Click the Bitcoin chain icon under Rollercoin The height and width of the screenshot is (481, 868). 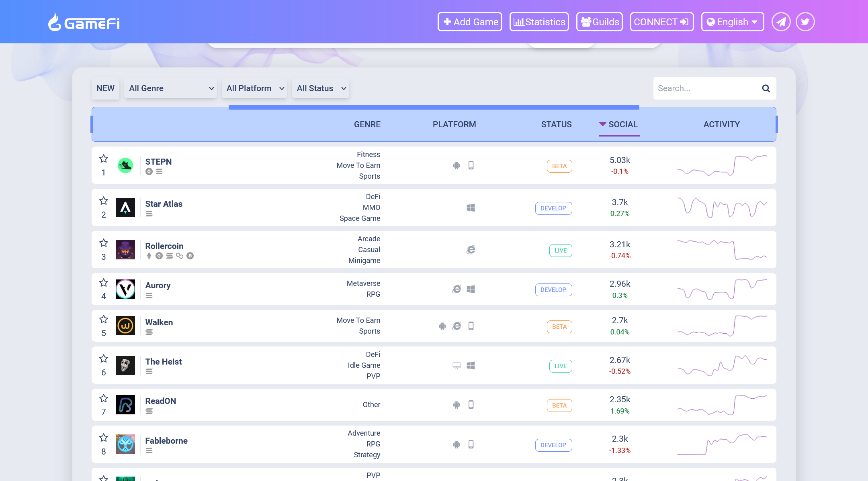click(x=190, y=256)
